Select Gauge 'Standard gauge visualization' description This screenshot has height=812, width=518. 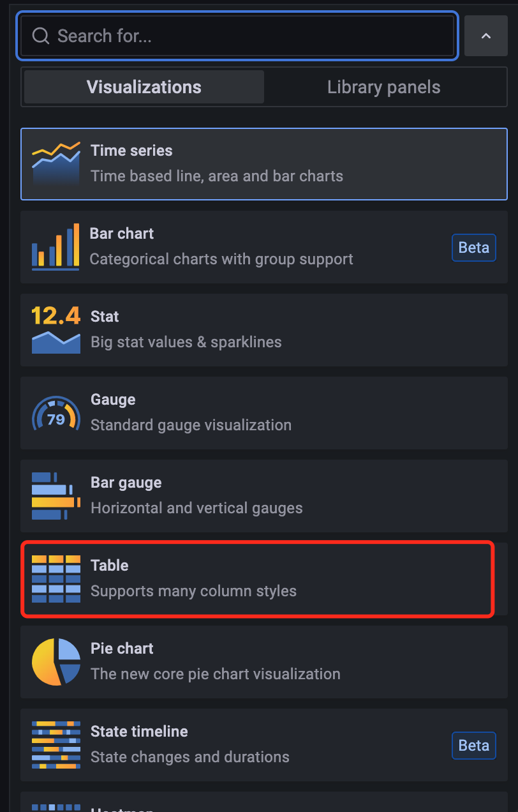click(x=191, y=425)
